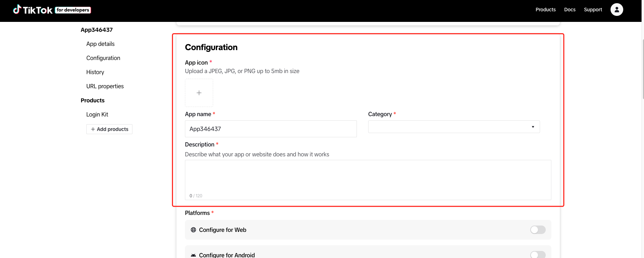Click the globe icon beside Configure for Web
This screenshot has height=258, width=644.
coord(193,230)
